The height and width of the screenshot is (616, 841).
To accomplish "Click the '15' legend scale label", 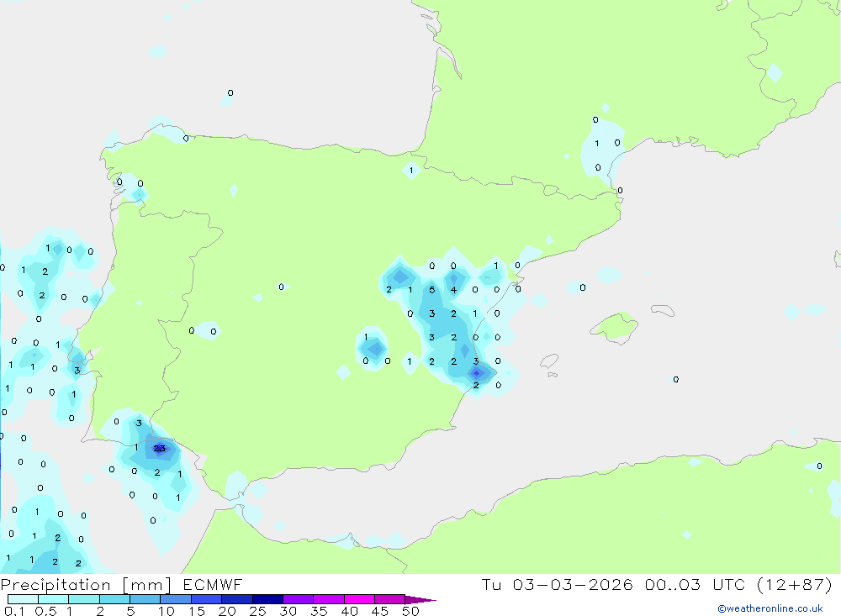I will coord(197,611).
